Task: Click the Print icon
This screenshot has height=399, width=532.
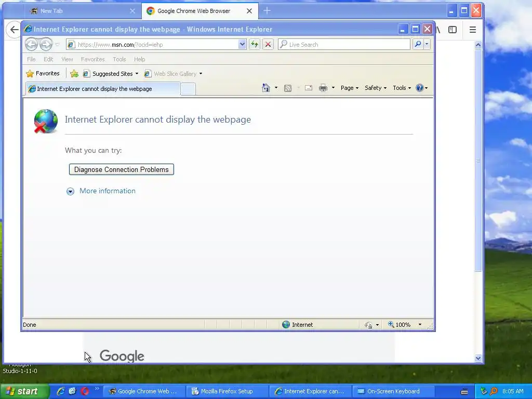Action: click(323, 88)
